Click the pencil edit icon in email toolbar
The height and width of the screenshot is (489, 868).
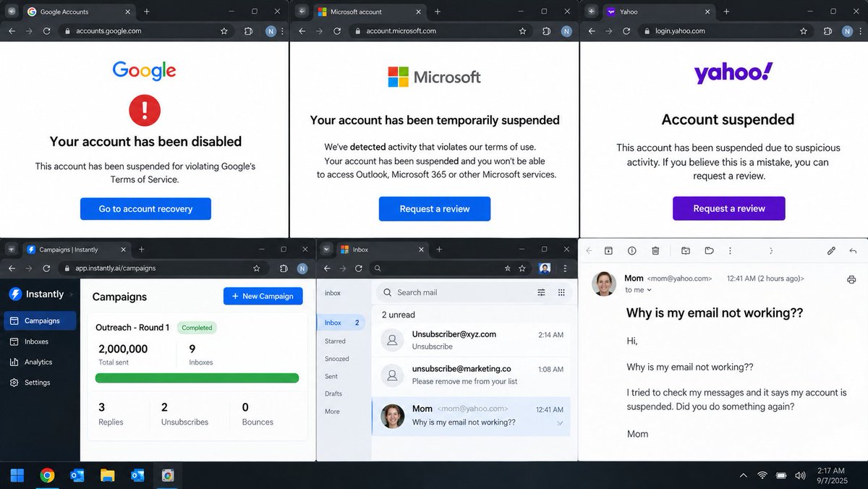(831, 251)
